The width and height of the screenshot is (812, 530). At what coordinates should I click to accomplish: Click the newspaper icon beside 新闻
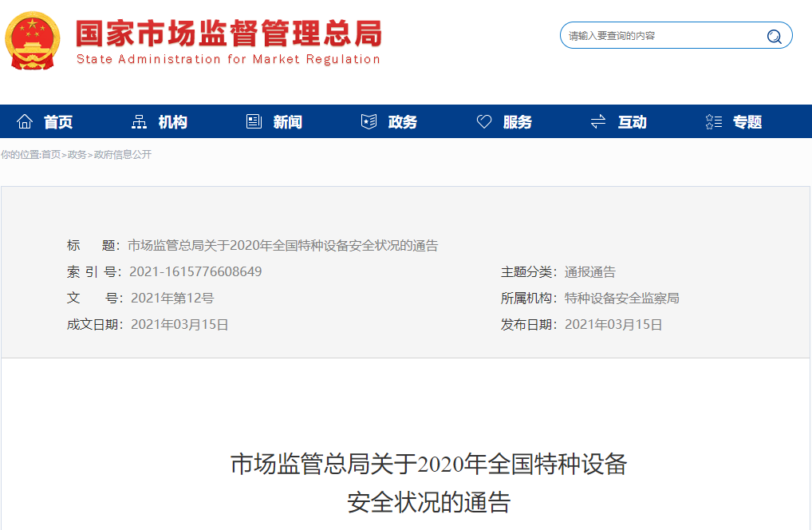point(254,122)
